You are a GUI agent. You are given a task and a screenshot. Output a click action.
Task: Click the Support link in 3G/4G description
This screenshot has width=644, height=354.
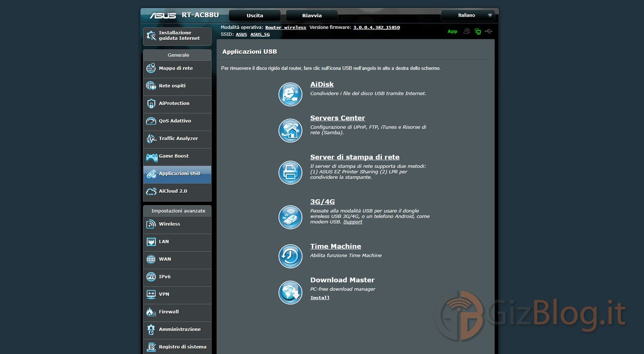[x=353, y=222]
